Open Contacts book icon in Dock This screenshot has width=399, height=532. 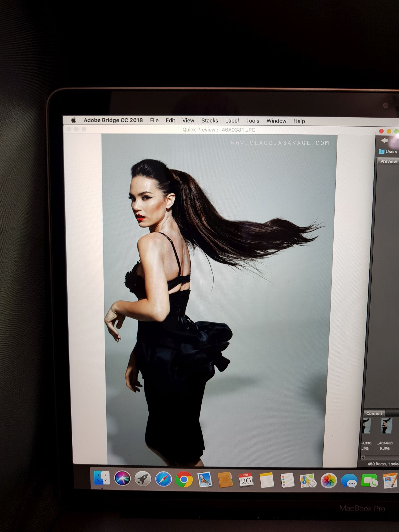tap(225, 480)
